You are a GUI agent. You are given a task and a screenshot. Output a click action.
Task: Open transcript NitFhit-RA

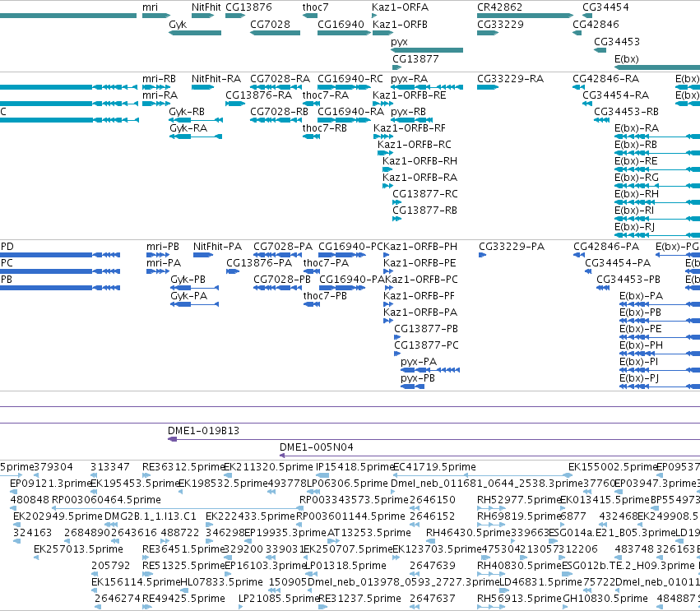[203, 87]
